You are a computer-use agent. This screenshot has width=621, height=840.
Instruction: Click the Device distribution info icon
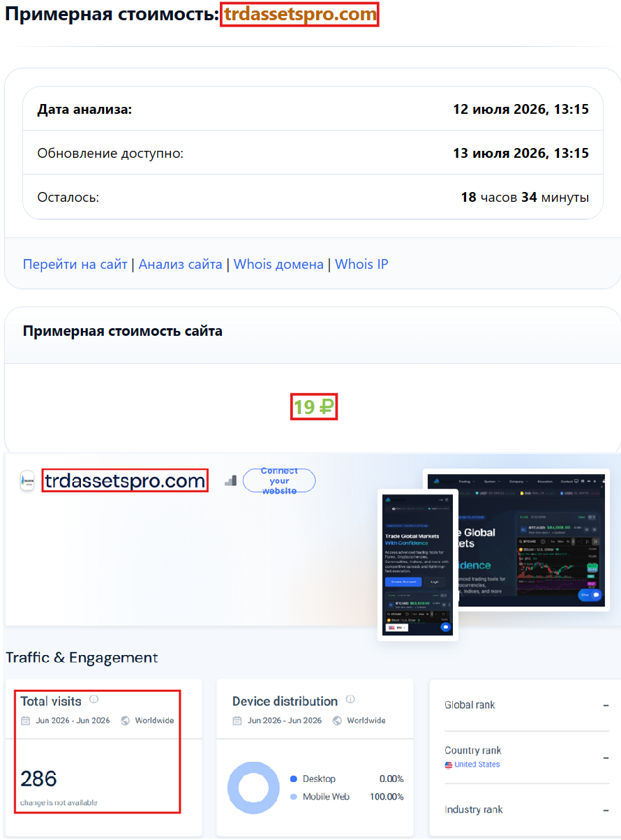[x=351, y=700]
